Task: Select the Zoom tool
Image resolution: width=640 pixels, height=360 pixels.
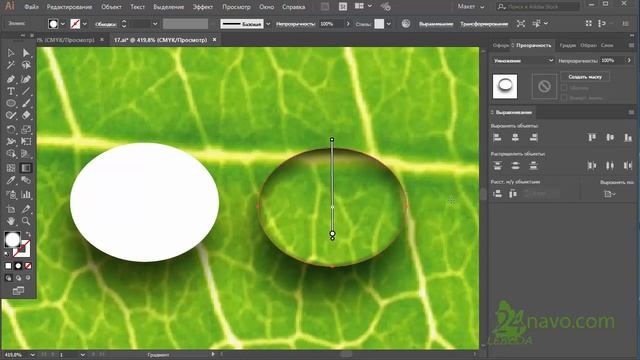Action: point(26,221)
